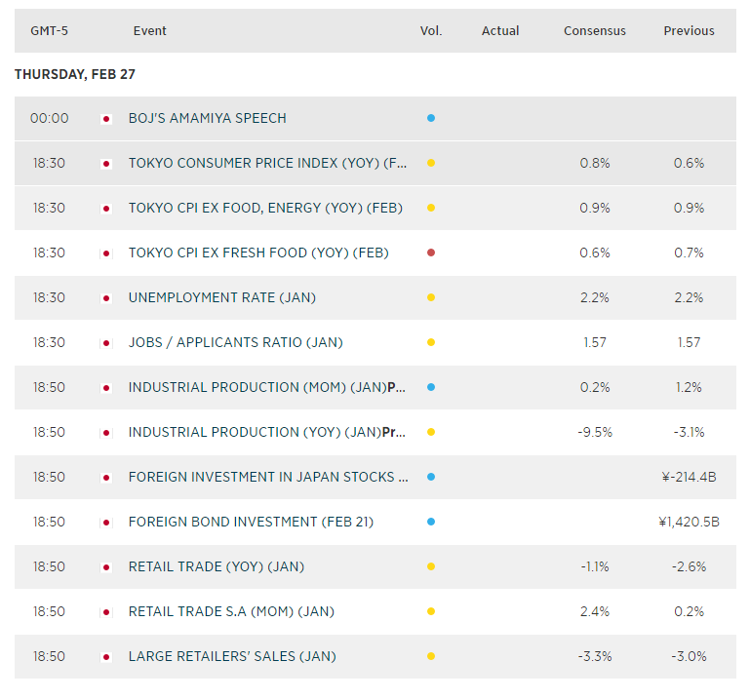Click yellow volatility dot for Retail Trade S.A (MoM)
Image resolution: width=750 pixels, height=700 pixels.
[x=431, y=611]
